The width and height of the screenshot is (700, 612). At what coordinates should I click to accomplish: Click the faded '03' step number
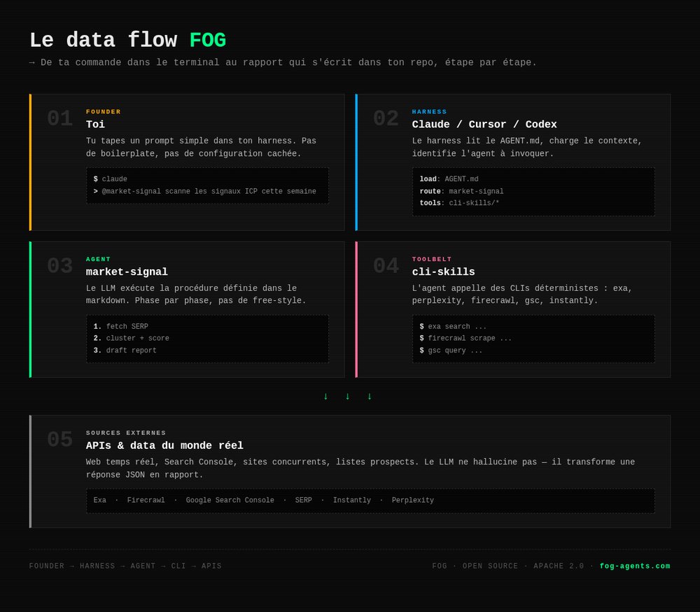[x=59, y=266]
